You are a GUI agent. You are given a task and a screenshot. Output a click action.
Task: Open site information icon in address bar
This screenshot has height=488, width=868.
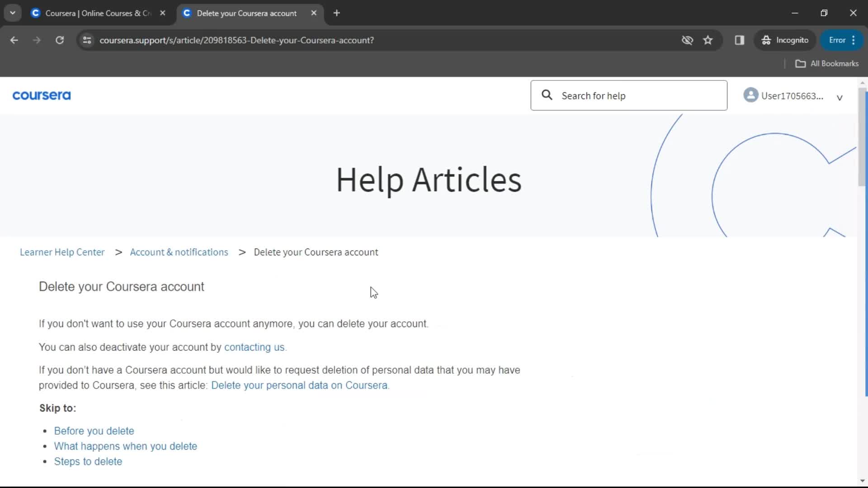[x=87, y=40]
